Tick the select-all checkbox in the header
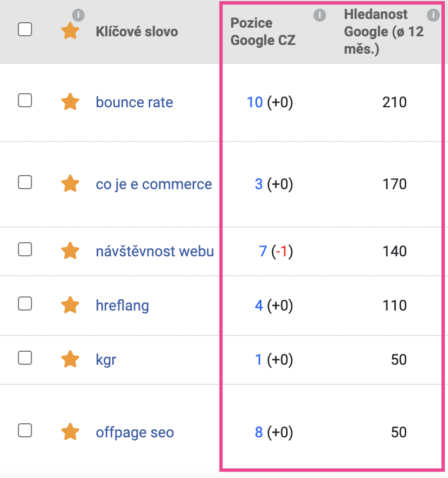The height and width of the screenshot is (478, 448). point(25,29)
